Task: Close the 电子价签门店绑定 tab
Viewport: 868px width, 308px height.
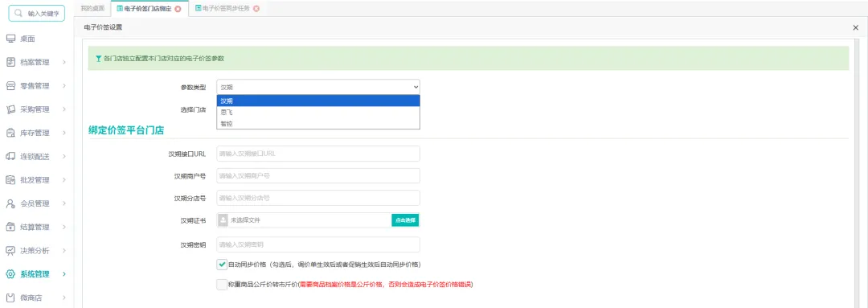Action: pyautogui.click(x=178, y=9)
